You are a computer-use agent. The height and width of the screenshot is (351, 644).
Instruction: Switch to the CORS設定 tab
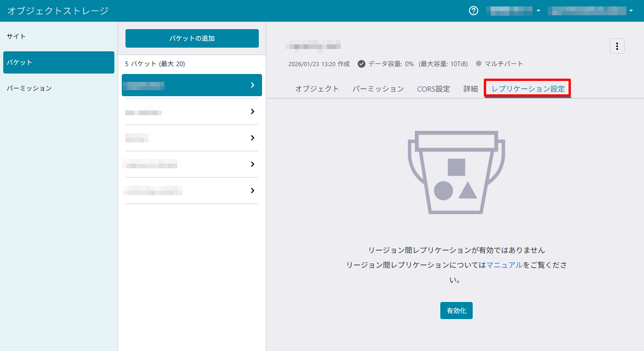433,89
